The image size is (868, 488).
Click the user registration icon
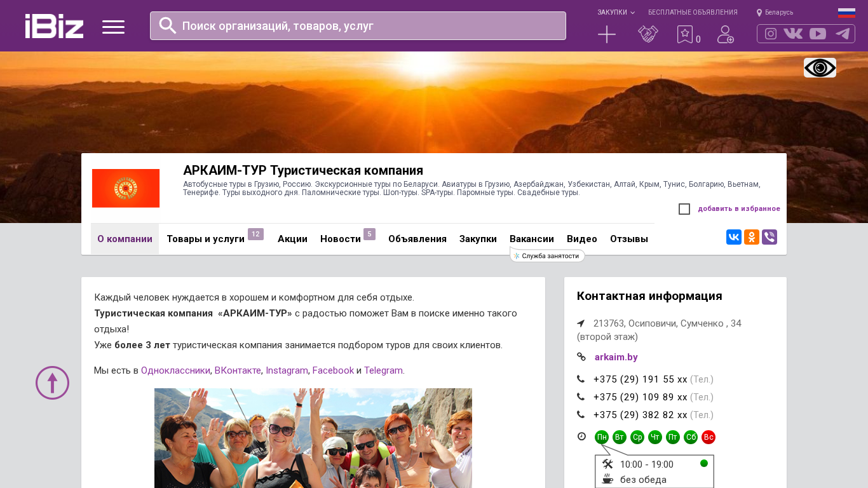coord(726,34)
